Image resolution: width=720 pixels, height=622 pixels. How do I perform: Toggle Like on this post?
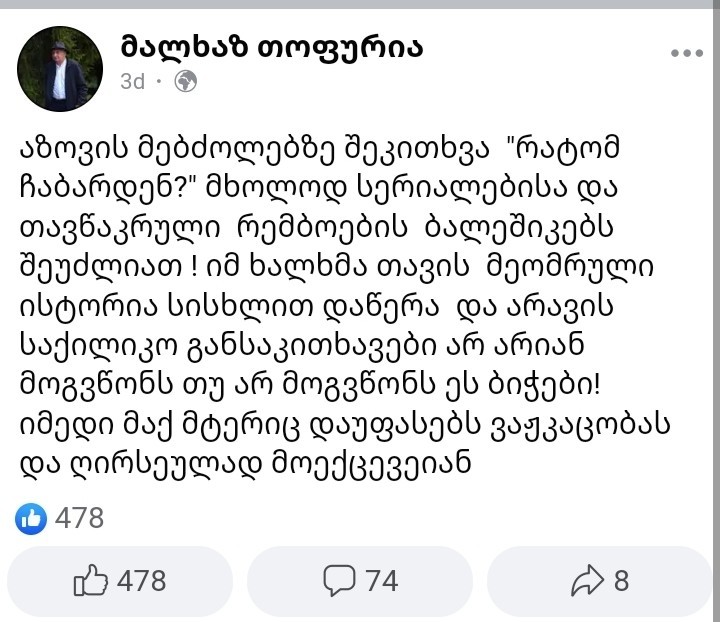tap(119, 581)
